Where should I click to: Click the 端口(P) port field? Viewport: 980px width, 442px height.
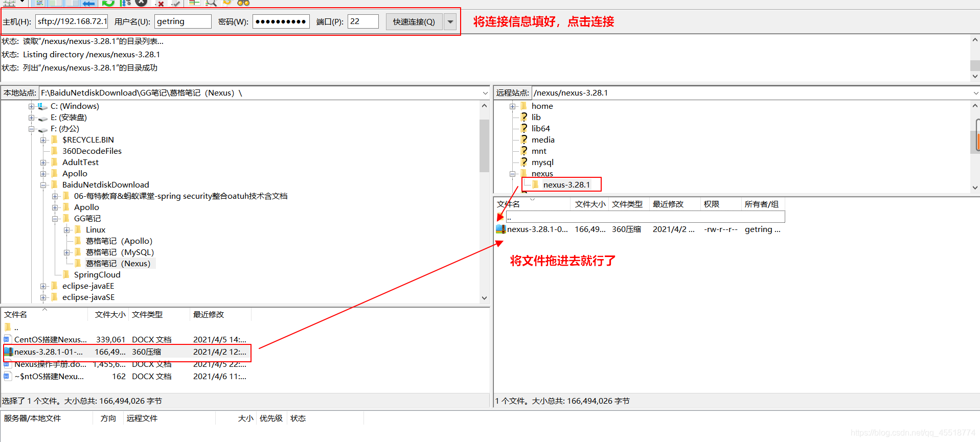363,21
